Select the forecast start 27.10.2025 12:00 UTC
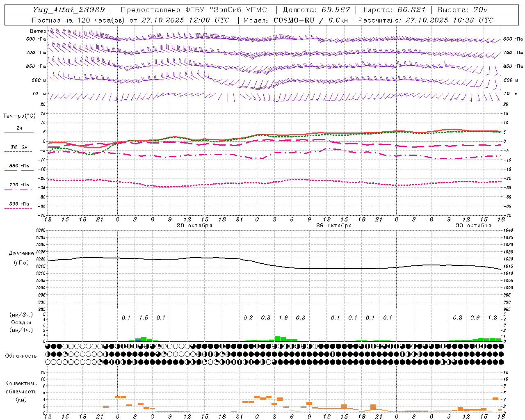Image resolution: width=525 pixels, height=420 pixels. [185, 20]
